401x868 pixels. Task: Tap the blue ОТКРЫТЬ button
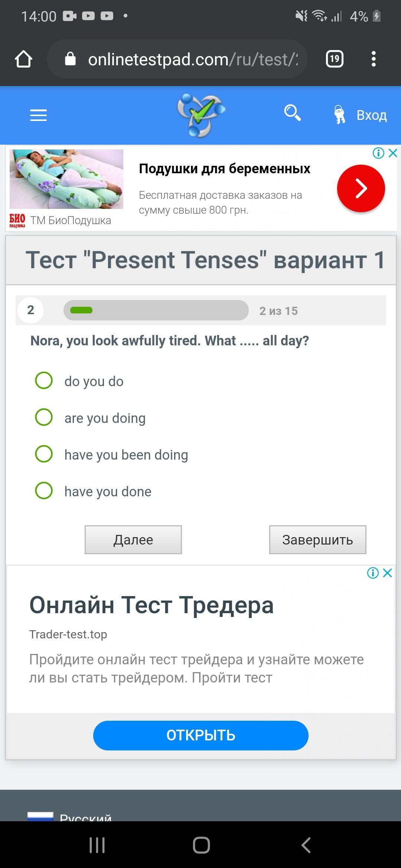[x=201, y=736]
